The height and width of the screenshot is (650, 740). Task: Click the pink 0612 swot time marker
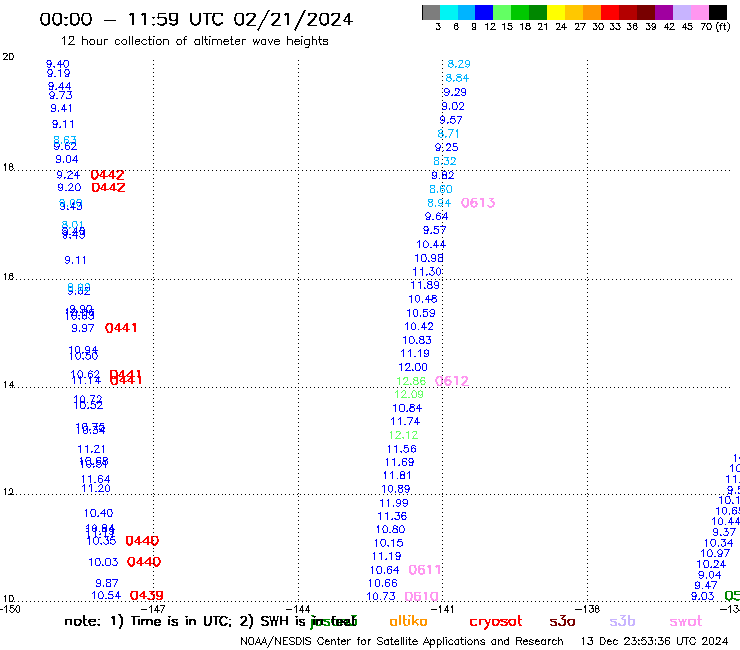pyautogui.click(x=452, y=381)
